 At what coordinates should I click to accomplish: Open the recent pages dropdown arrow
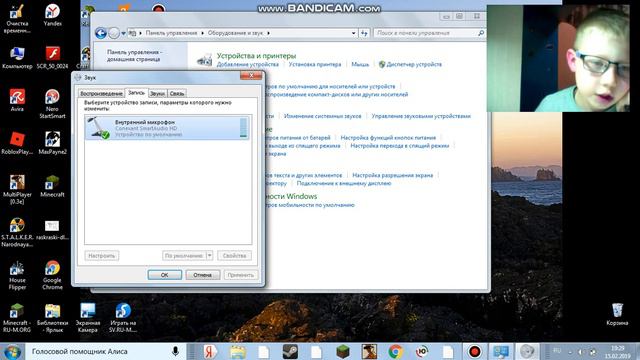(x=123, y=33)
